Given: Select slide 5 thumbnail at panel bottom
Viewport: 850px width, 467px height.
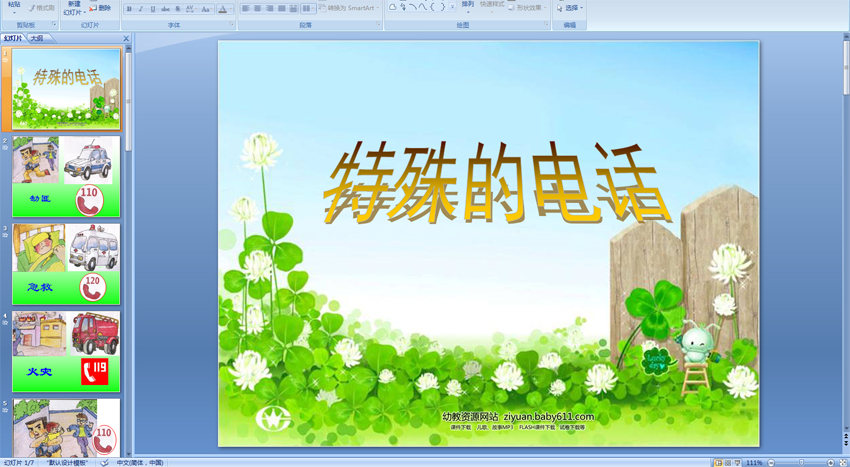Looking at the screenshot, I should point(66,428).
